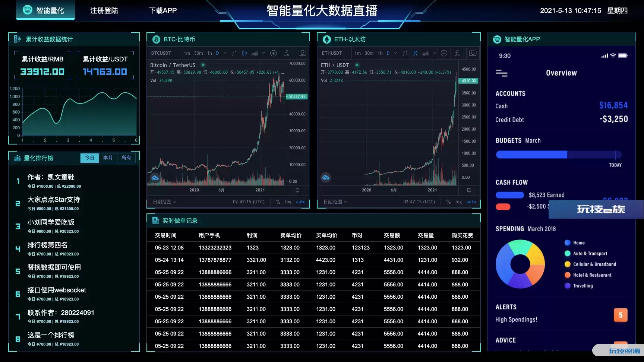Click the 累计收益数据统计 panel icon
The image size is (644, 362).
[17, 39]
